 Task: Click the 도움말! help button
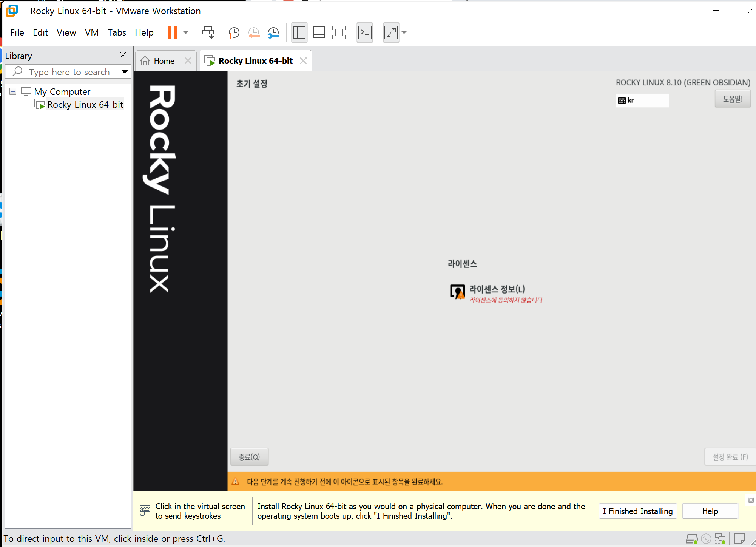[732, 99]
